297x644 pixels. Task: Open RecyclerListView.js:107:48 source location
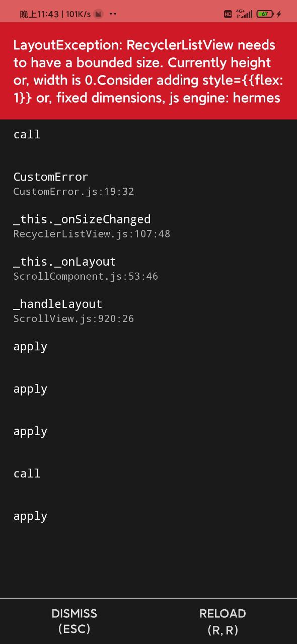pos(92,233)
